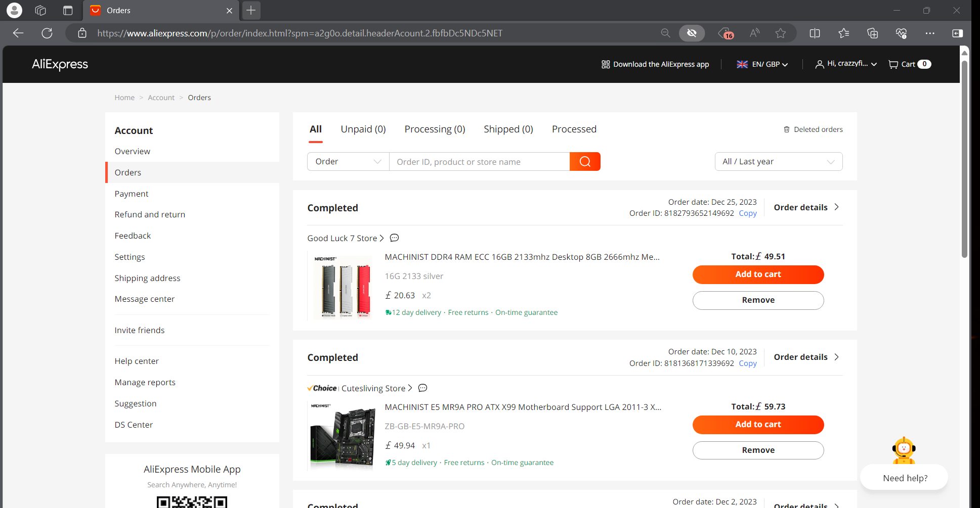The width and height of the screenshot is (980, 508).
Task: Click Download the AliExpress app
Action: tap(655, 64)
